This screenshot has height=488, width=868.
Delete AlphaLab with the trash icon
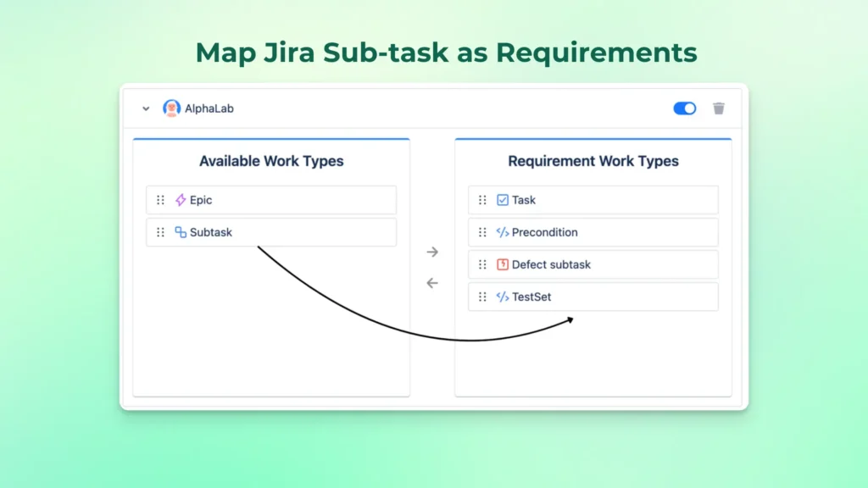click(719, 108)
